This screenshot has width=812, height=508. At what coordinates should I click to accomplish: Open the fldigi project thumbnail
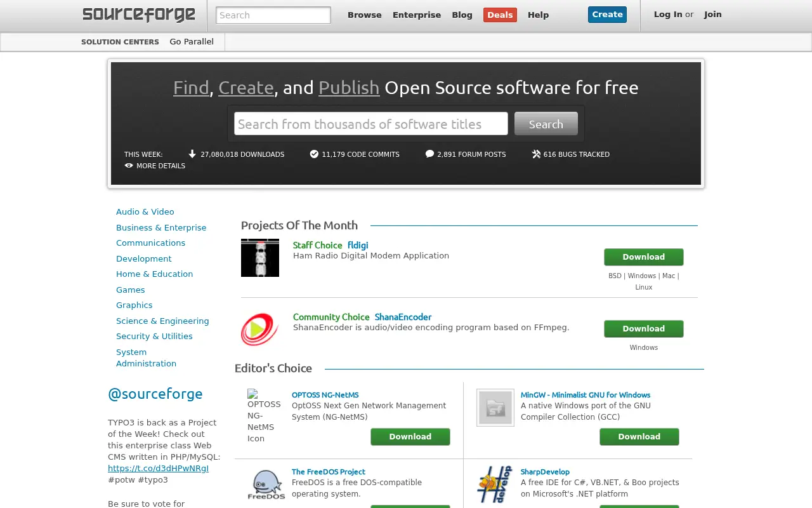pos(260,258)
